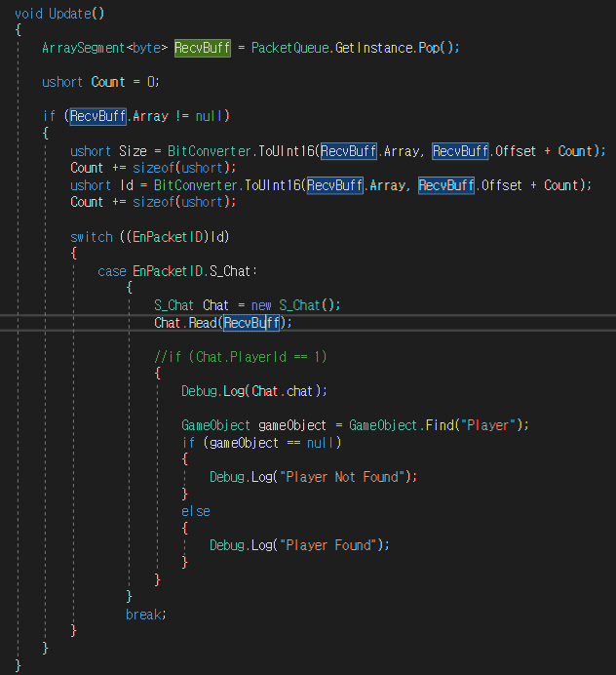This screenshot has width=616, height=675.
Task: Click the EnPacketID cast in the switch statement
Action: (168, 237)
